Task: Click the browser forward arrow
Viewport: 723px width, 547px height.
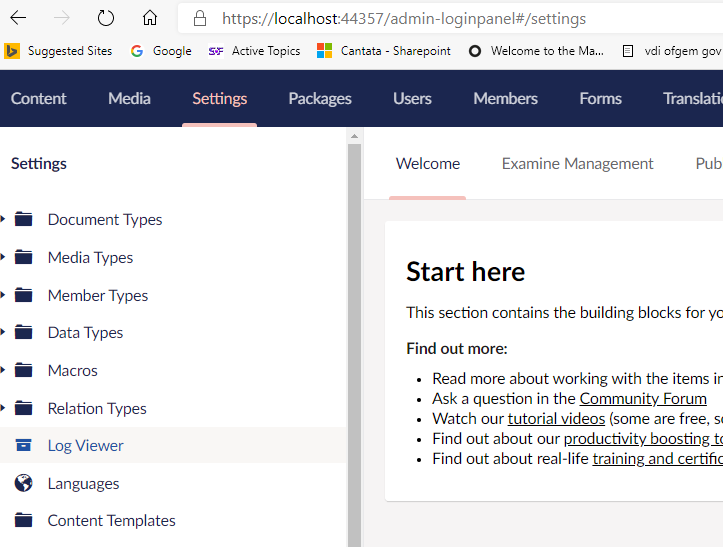Action: click(62, 18)
